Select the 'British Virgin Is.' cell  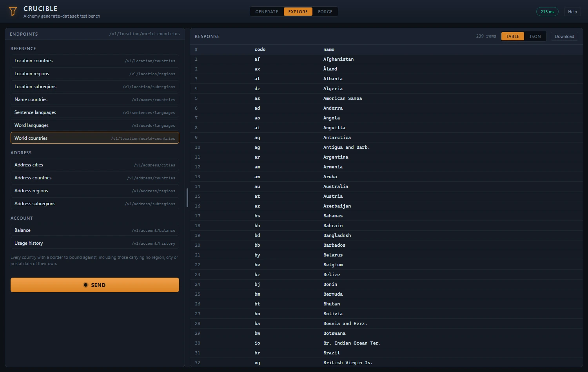(348, 363)
